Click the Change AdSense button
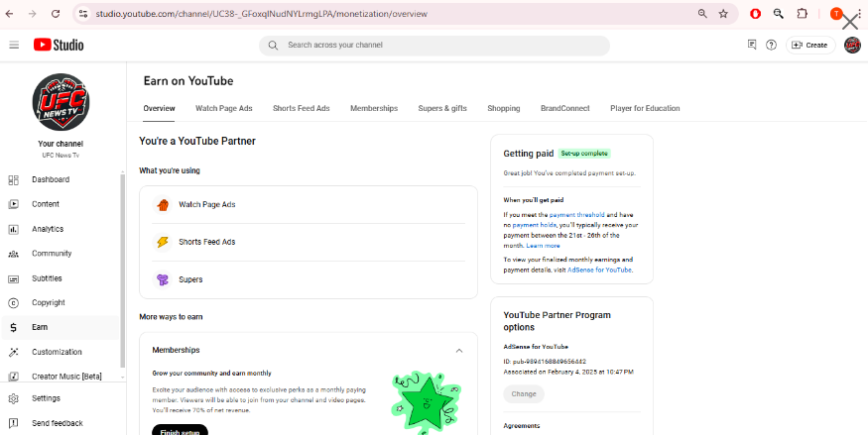The height and width of the screenshot is (435, 868). 524,394
